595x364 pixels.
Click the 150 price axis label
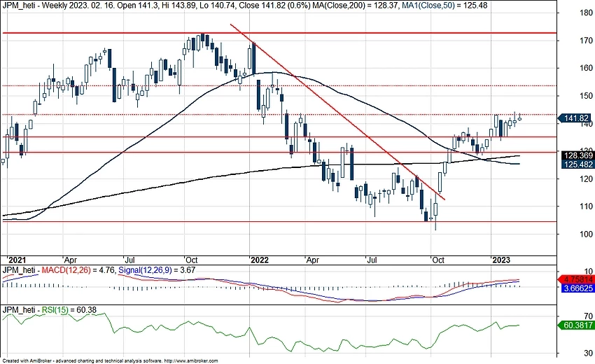(586, 96)
